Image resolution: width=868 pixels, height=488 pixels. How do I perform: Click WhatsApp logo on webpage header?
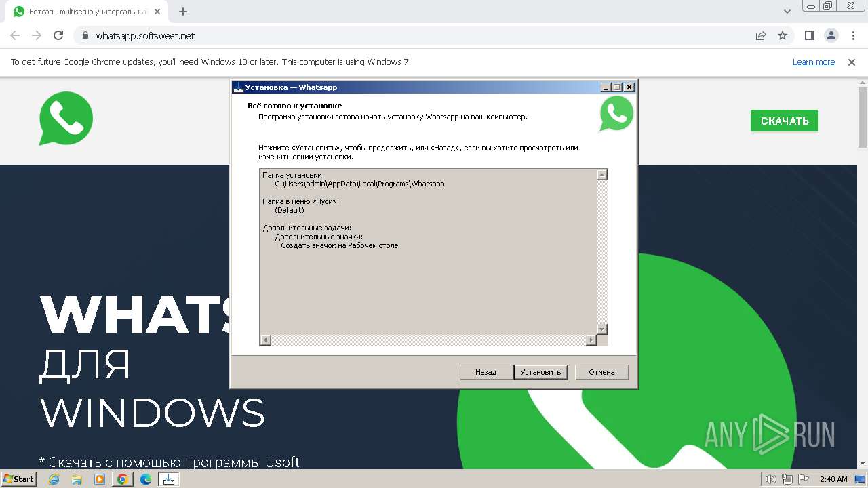tap(66, 119)
